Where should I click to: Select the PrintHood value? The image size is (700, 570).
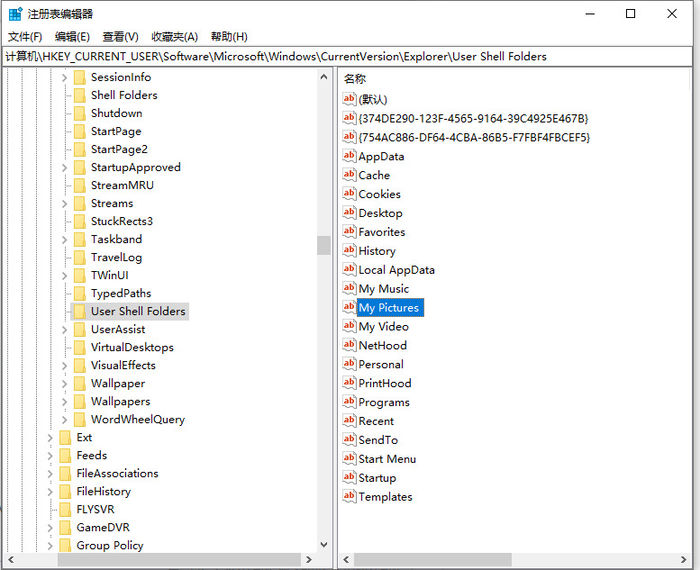pyautogui.click(x=385, y=383)
